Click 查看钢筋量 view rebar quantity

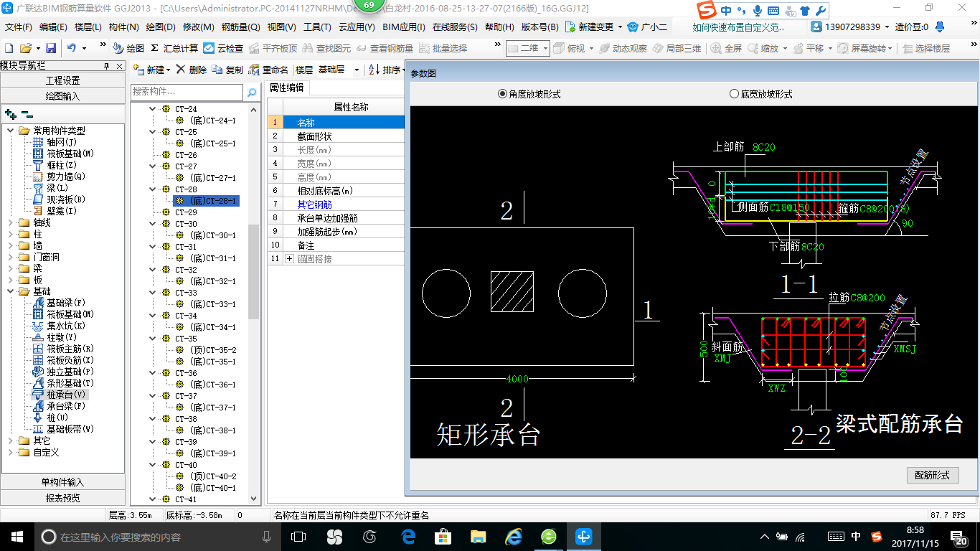pos(385,48)
